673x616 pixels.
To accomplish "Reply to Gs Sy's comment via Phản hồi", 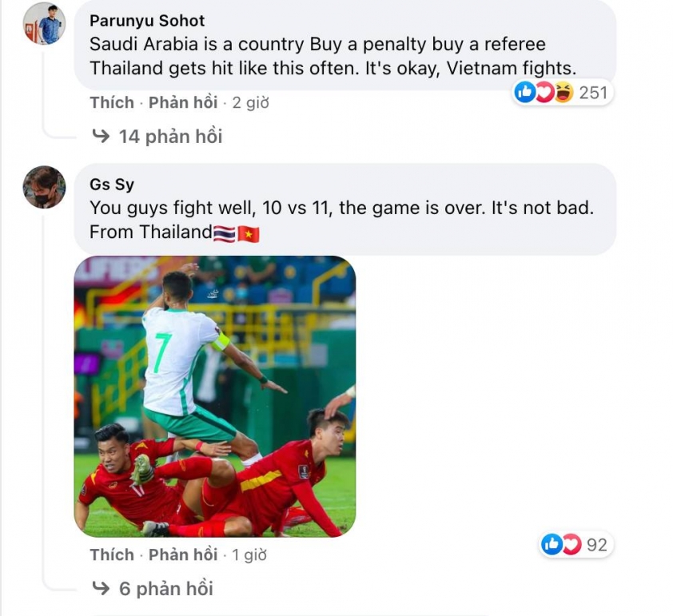I will [x=183, y=554].
